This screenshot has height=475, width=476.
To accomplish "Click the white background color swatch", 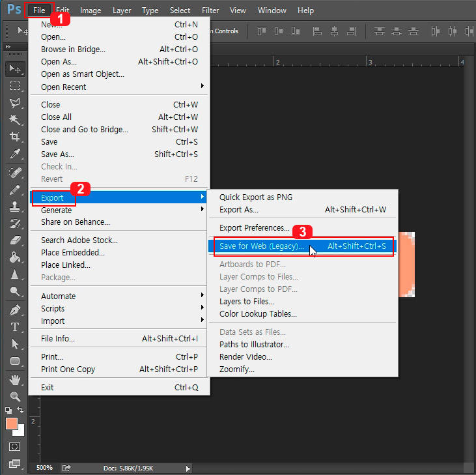I will (x=20, y=431).
